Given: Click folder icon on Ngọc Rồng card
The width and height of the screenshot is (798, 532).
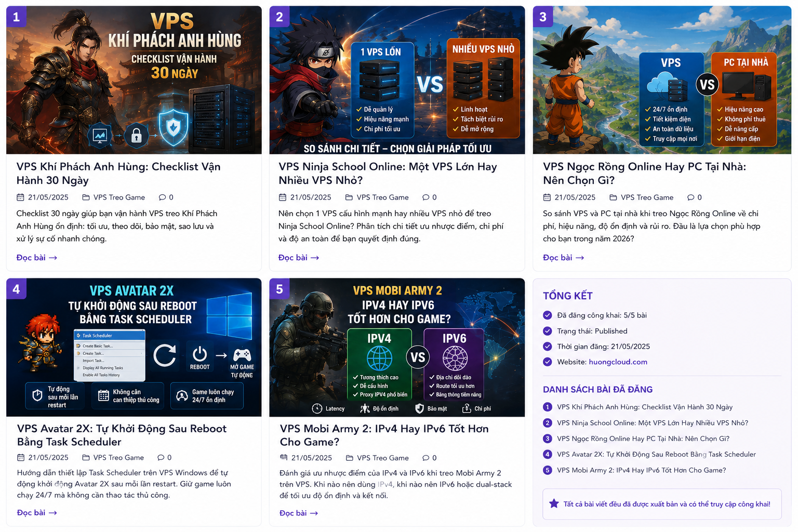Looking at the screenshot, I should [613, 197].
